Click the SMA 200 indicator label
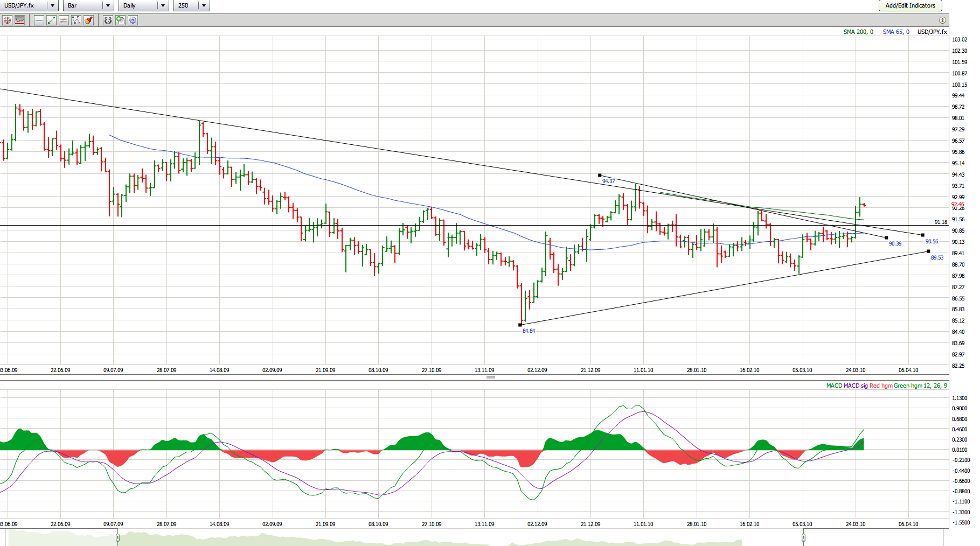Viewport: 980px width, 546px height. (858, 32)
